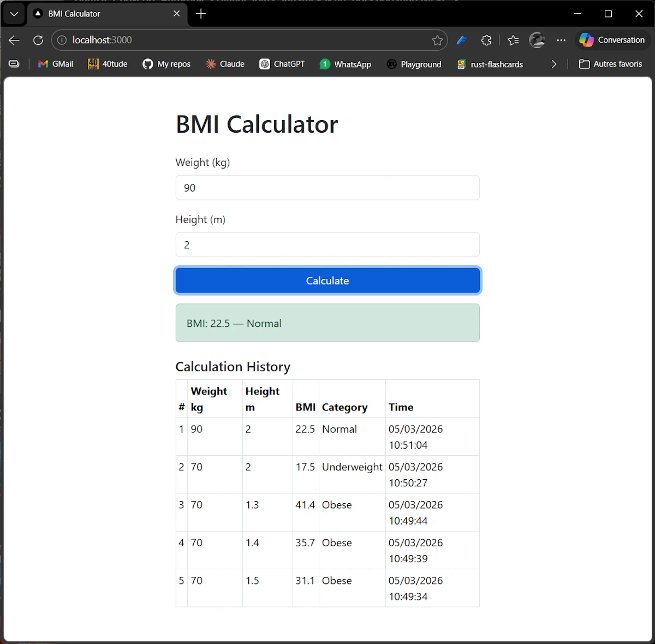The width and height of the screenshot is (655, 644).
Task: Click the site information icon
Action: coord(62,40)
